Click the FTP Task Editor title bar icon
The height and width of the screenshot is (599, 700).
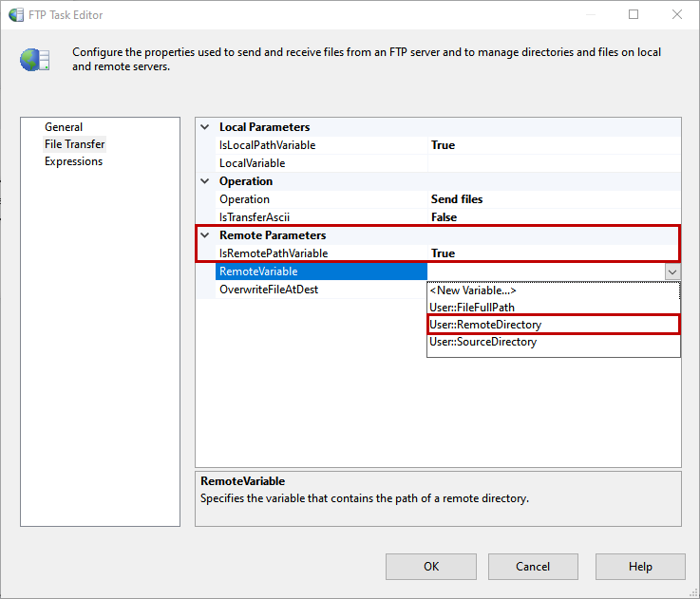17,14
